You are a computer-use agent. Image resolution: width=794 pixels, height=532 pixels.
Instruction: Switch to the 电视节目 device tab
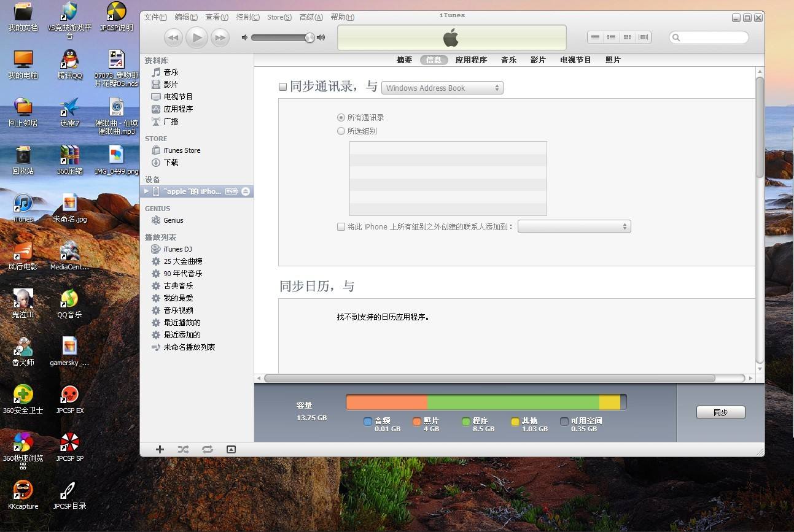[x=575, y=60]
